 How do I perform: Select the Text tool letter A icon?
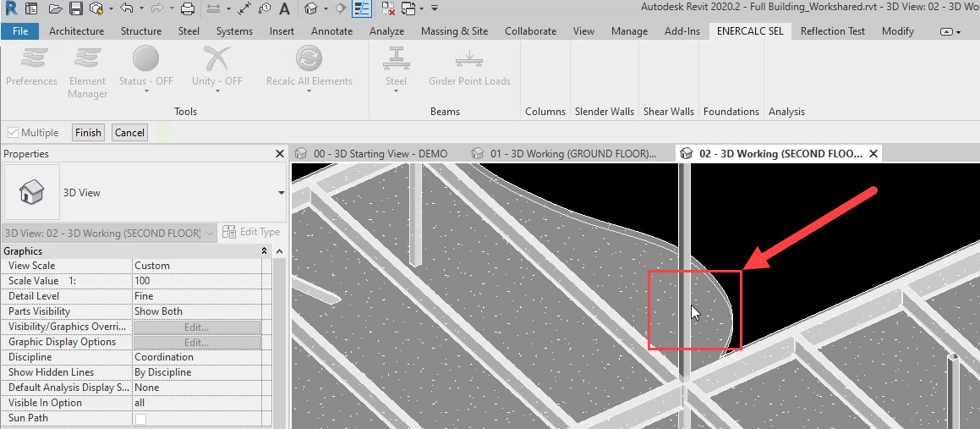point(284,8)
